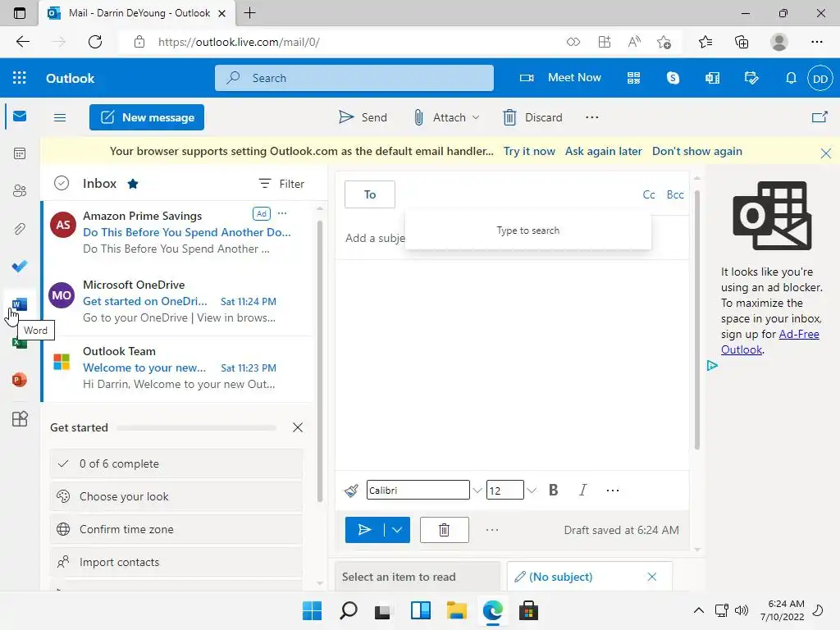
Task: Click the Inbox select all circle
Action: coord(62,183)
